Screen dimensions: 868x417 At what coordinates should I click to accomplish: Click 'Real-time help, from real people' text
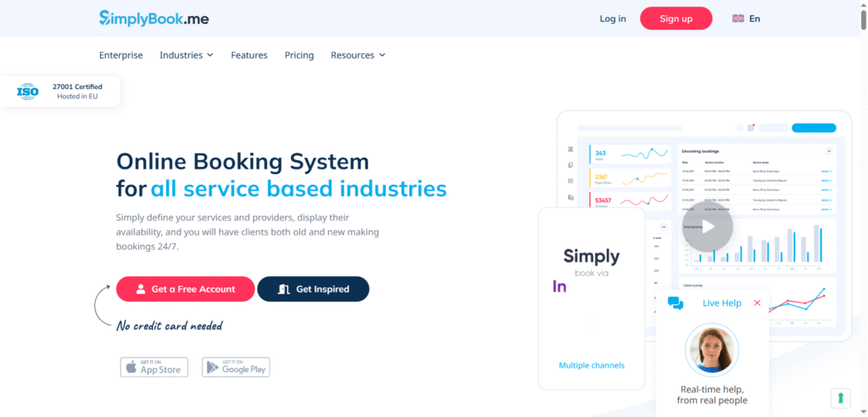point(712,395)
